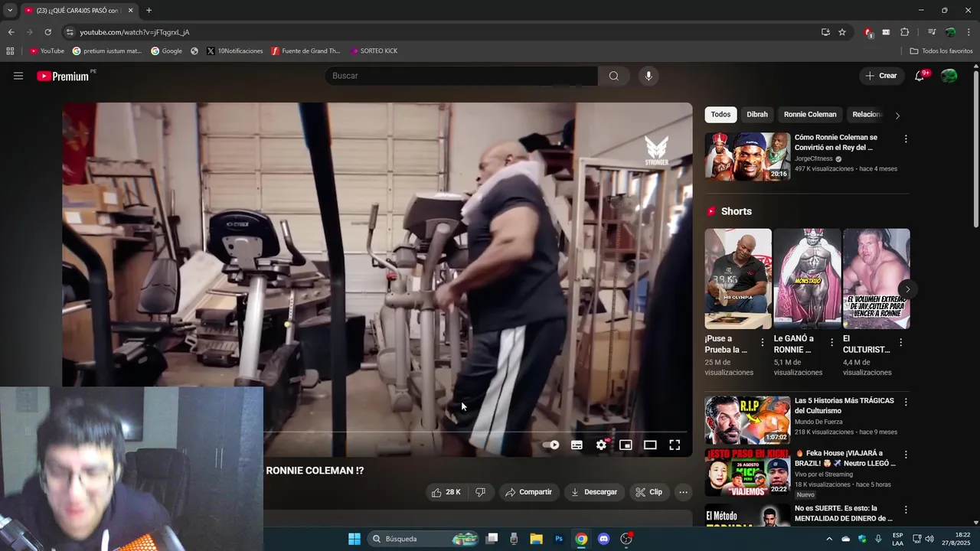Open the 'SORTEO KICK' bookmark
This screenshot has width=980, height=551.
(x=374, y=51)
